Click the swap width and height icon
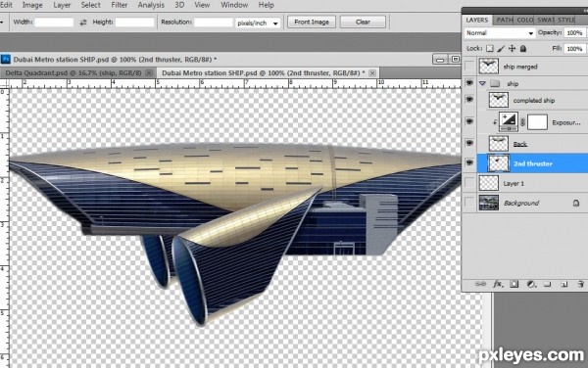 (x=83, y=23)
